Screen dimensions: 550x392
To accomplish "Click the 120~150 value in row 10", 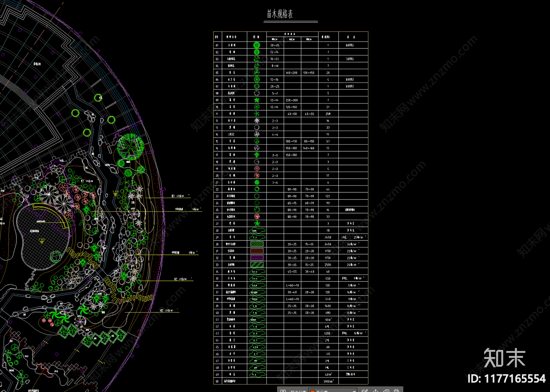I will click(291, 107).
